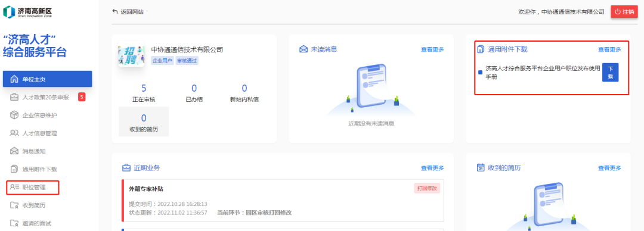Image resolution: width=644 pixels, height=231 pixels.
Task: Click the red badge showing 5
Action: (82, 97)
